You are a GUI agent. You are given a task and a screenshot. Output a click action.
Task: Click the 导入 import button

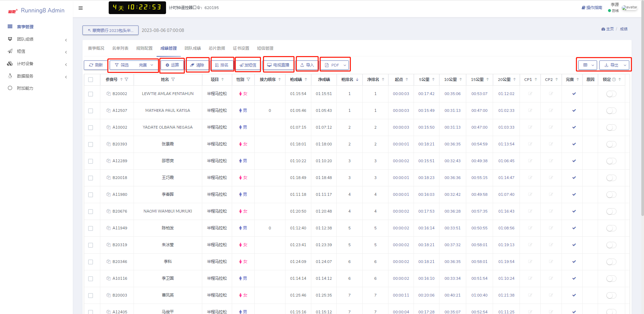(307, 65)
